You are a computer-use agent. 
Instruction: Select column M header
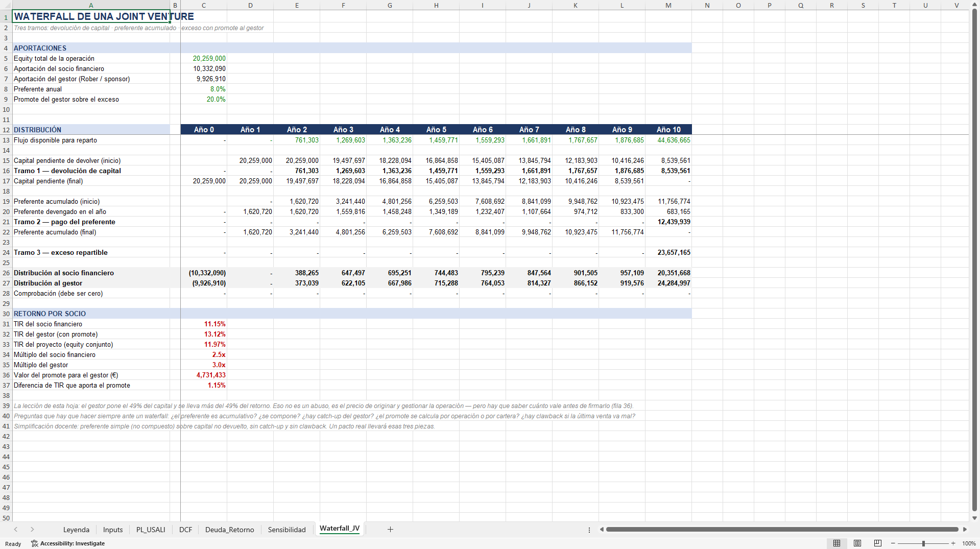click(668, 5)
